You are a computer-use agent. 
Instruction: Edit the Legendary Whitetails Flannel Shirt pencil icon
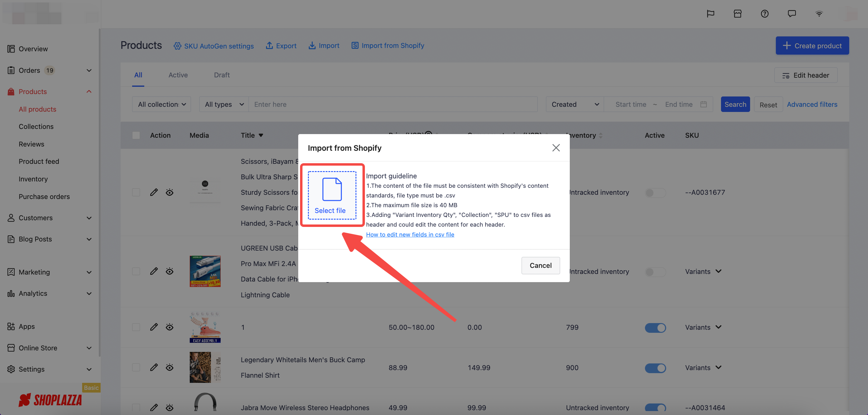point(154,367)
